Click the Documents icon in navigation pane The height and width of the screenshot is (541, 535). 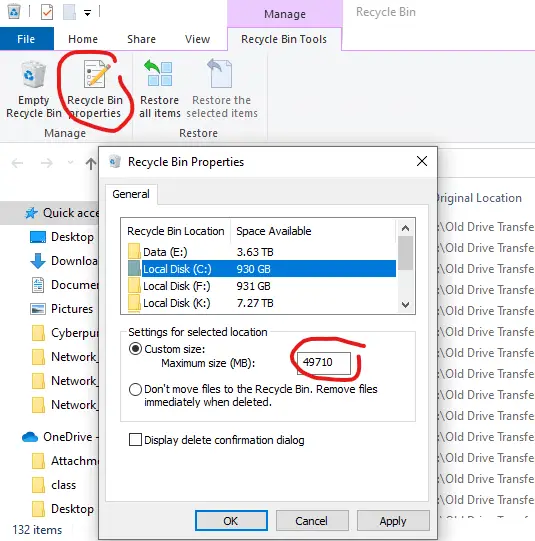pyautogui.click(x=38, y=285)
